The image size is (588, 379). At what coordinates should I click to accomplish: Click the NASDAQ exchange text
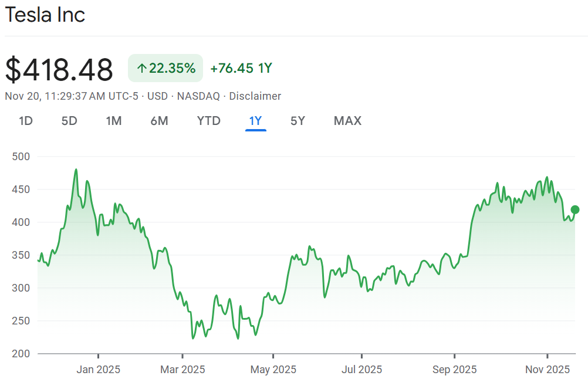coord(198,96)
